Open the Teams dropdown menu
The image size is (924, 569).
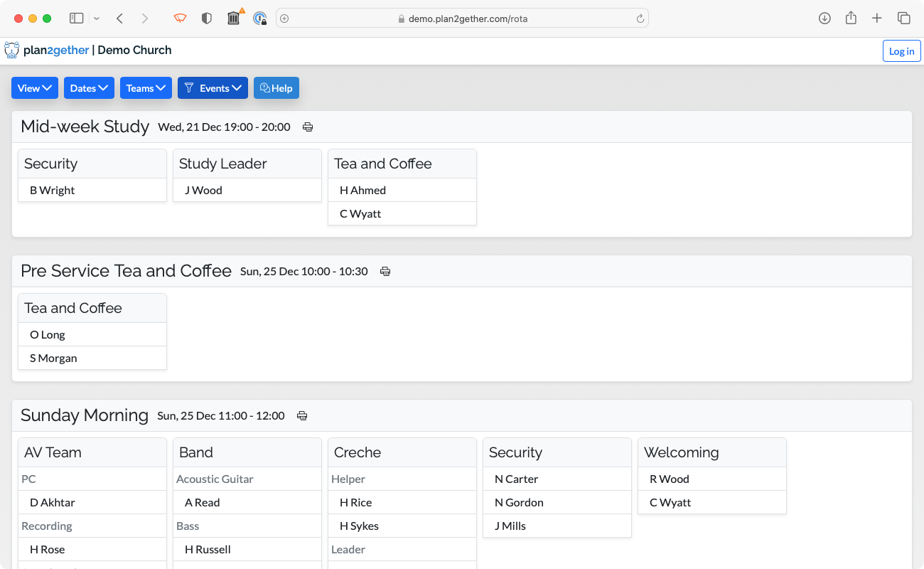point(146,88)
